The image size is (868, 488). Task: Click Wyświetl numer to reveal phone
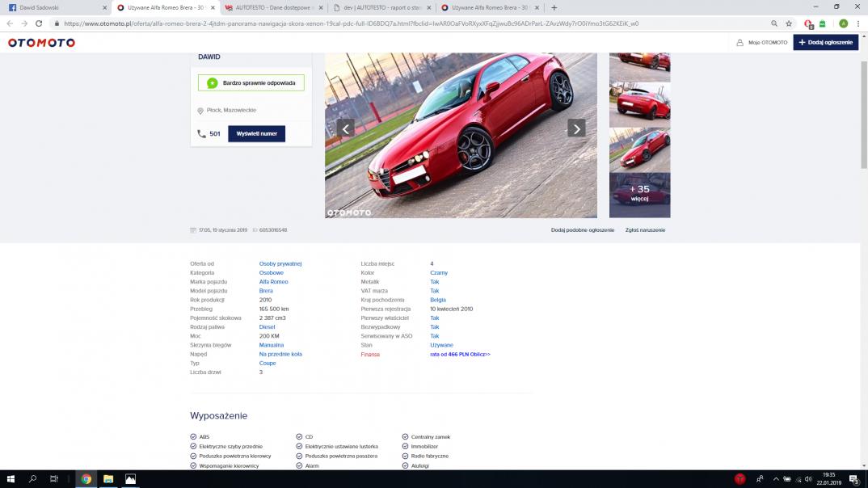click(x=256, y=134)
